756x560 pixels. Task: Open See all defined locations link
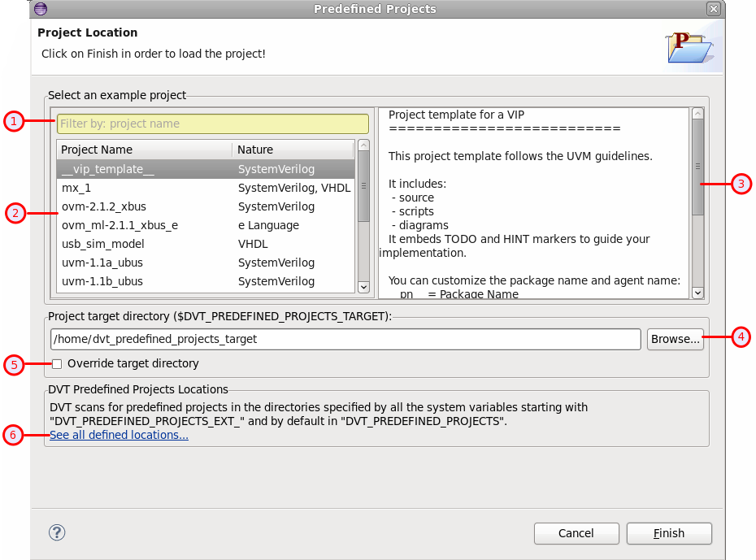tap(119, 436)
